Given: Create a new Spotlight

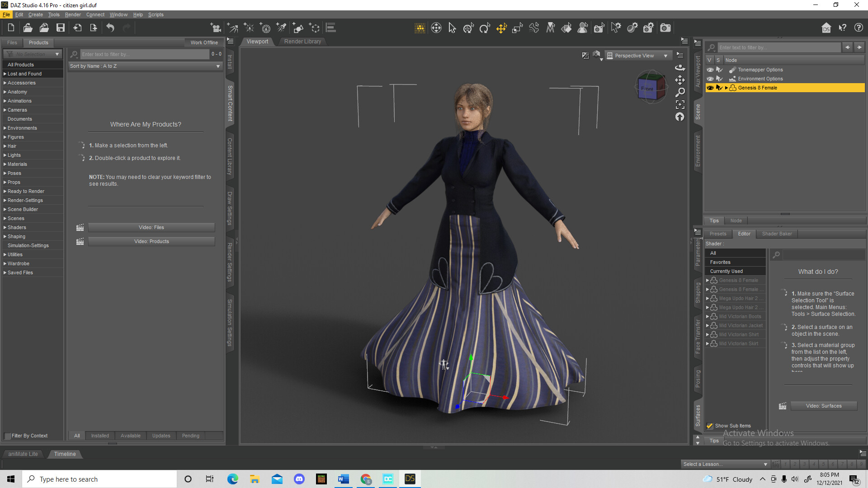Looking at the screenshot, I should click(281, 28).
